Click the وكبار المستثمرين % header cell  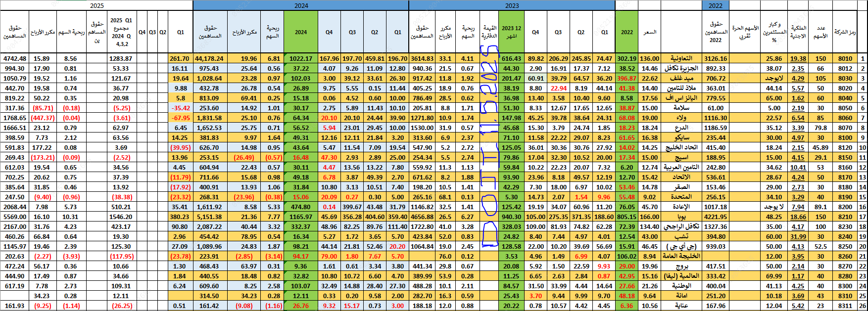coord(774,32)
